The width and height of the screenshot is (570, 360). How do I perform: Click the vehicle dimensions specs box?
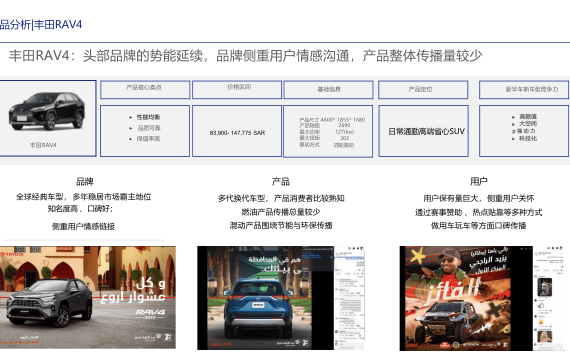click(328, 131)
